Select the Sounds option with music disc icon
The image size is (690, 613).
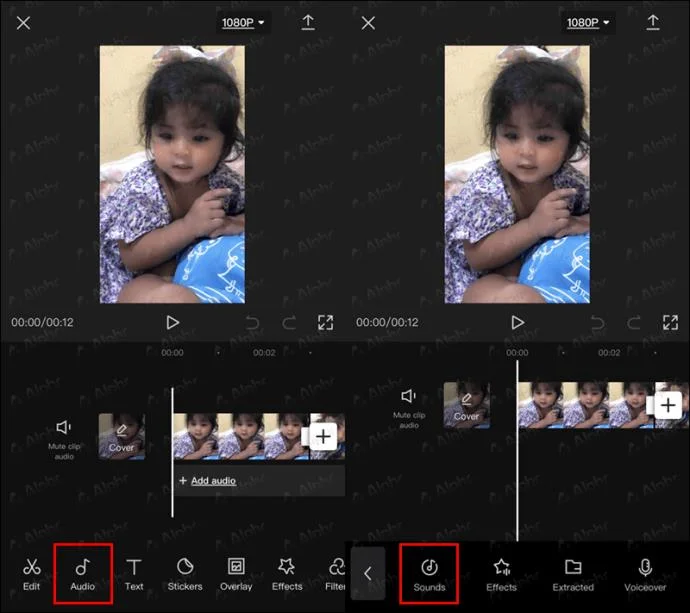[x=429, y=575]
